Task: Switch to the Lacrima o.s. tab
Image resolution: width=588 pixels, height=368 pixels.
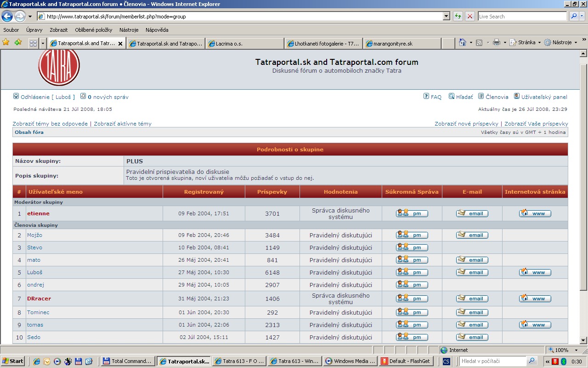Action: pyautogui.click(x=244, y=44)
